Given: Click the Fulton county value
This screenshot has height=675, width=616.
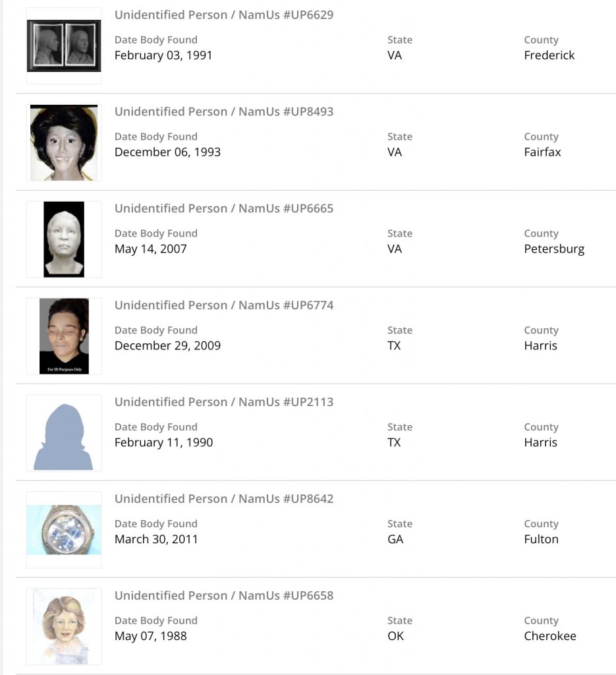Looking at the screenshot, I should [x=541, y=539].
